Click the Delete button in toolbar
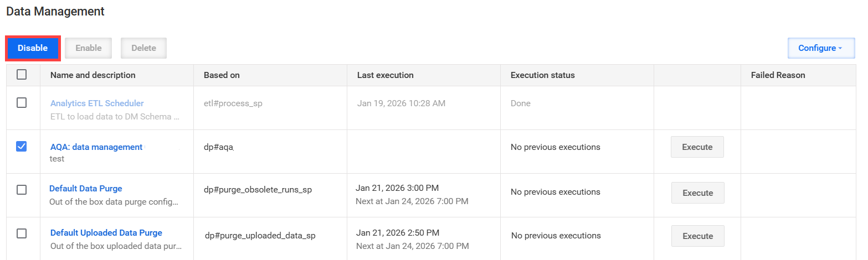This screenshot has width=868, height=260. tap(143, 48)
